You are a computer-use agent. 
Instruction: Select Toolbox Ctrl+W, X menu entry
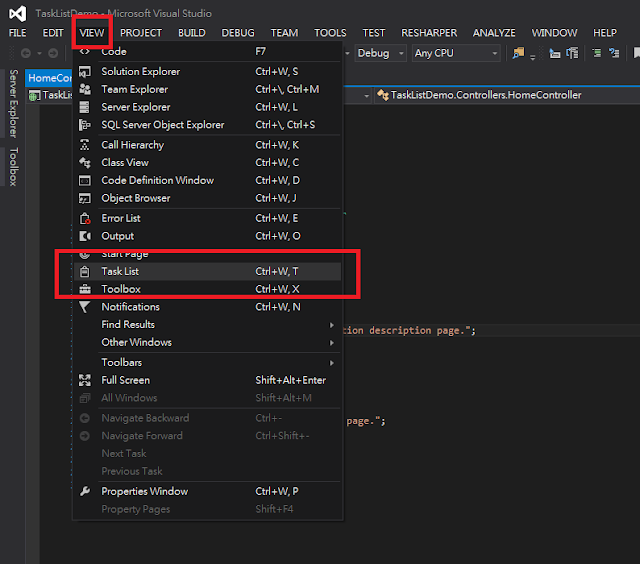(x=207, y=289)
